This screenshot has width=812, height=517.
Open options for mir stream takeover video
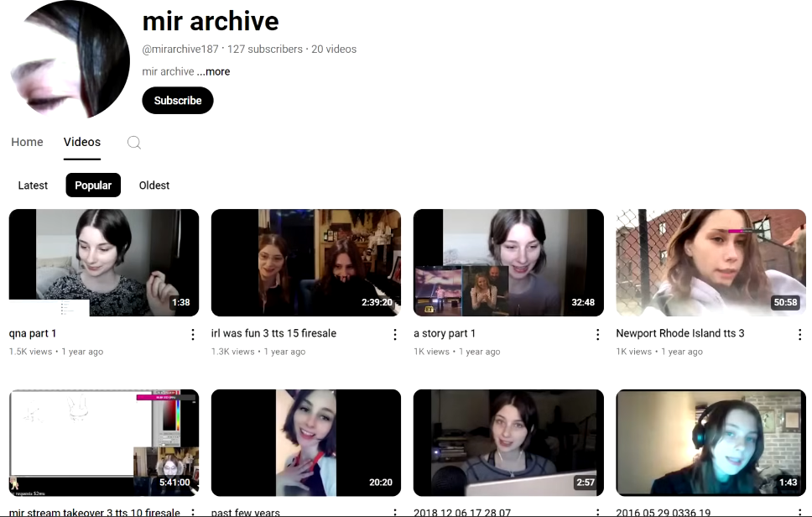(193, 511)
